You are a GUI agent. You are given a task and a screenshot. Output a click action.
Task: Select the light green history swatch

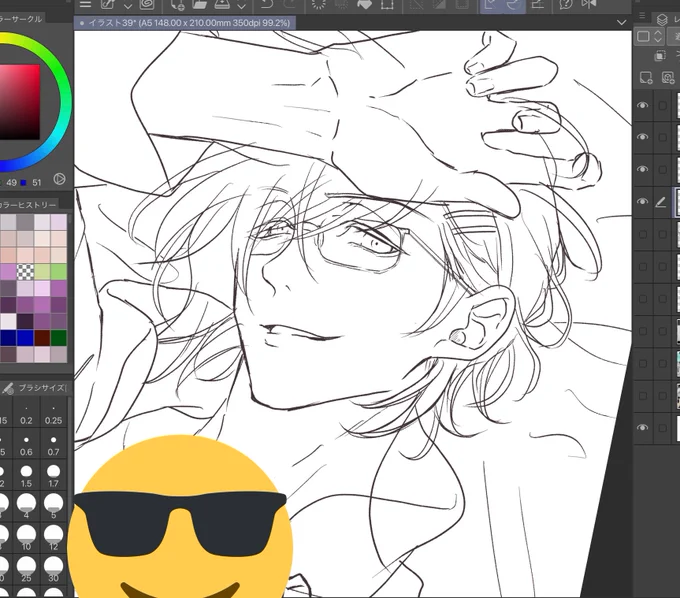point(42,272)
